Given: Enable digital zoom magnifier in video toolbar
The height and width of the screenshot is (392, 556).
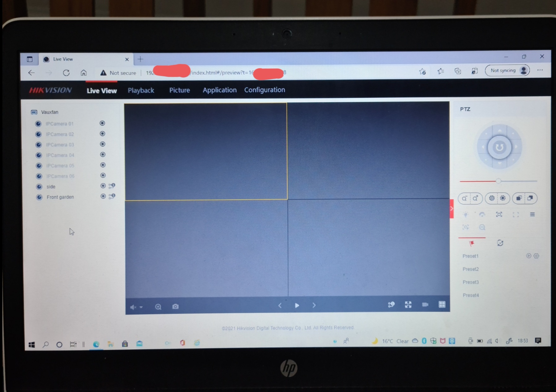Looking at the screenshot, I should coord(158,307).
